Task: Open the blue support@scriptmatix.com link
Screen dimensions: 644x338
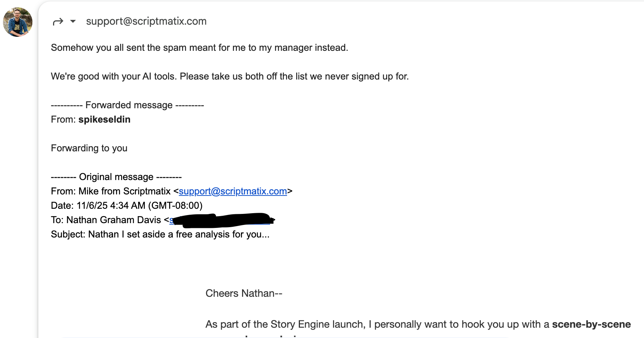Action: click(232, 191)
